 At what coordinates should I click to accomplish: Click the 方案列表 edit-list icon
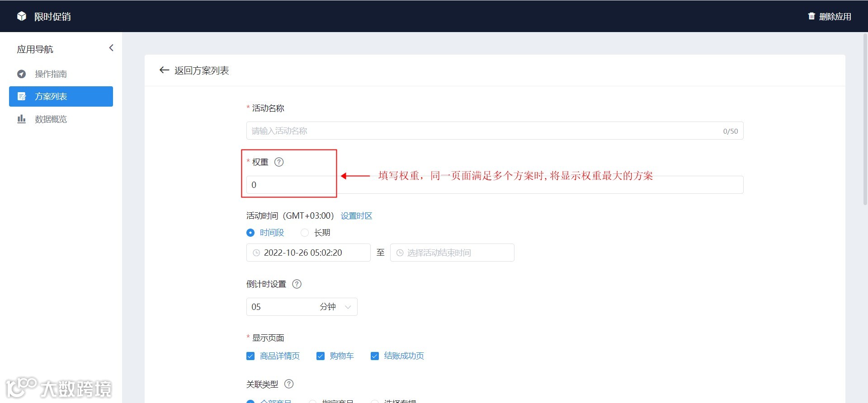click(21, 96)
